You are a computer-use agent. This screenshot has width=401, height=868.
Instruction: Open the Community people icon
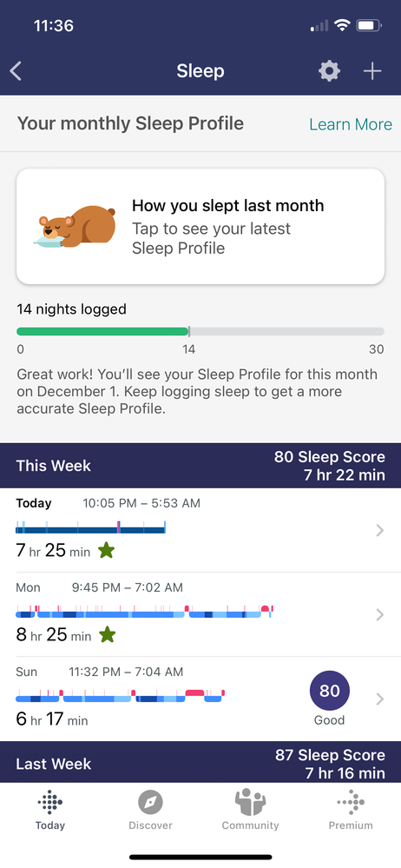coord(250,802)
